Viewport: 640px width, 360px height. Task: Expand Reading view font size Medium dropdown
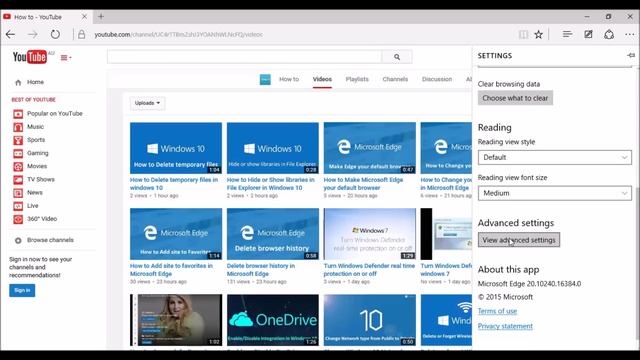[x=555, y=193]
